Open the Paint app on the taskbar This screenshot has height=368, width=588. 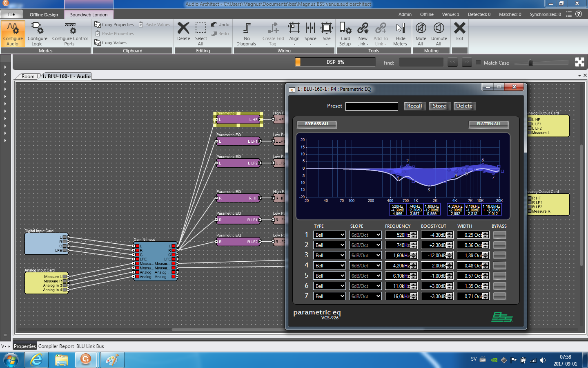click(111, 360)
